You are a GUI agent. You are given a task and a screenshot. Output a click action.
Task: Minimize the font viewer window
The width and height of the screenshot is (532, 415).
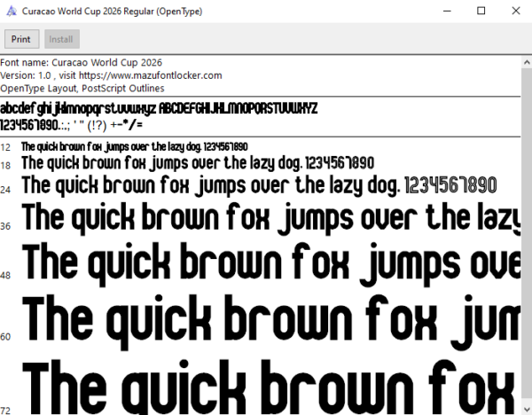tap(447, 11)
